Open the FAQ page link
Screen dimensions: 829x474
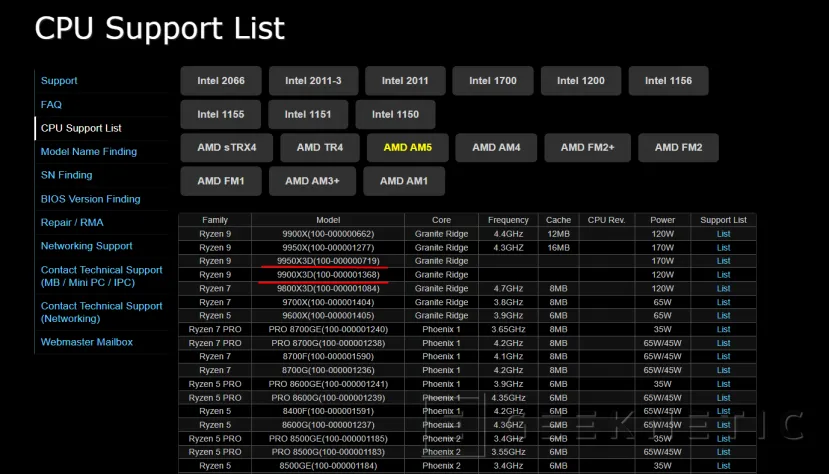[x=51, y=105]
